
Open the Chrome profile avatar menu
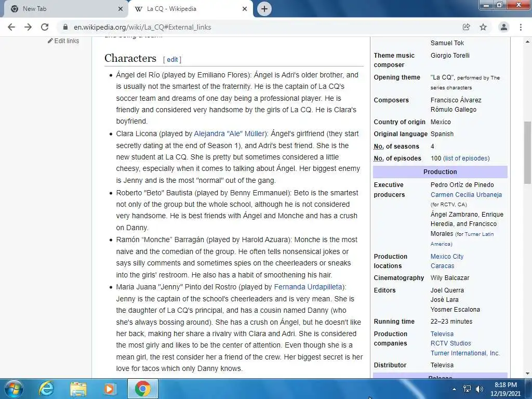[504, 27]
